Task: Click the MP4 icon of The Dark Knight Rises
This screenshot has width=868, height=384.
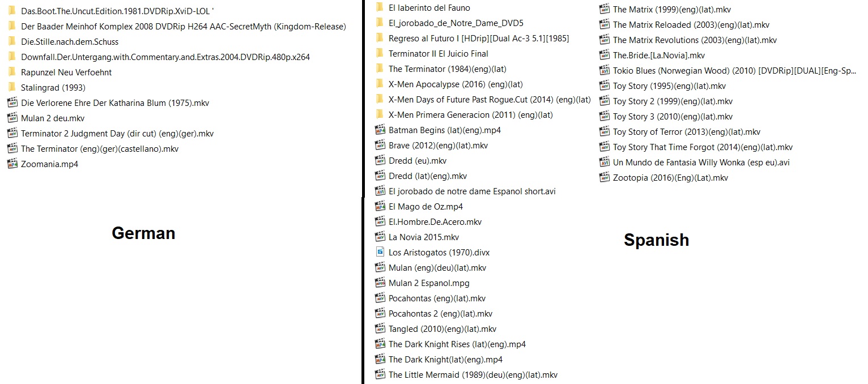Action: tap(380, 344)
